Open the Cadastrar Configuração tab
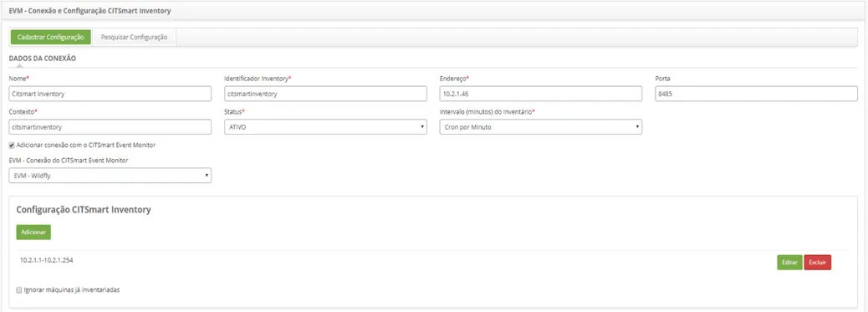The height and width of the screenshot is (312, 868). 50,37
